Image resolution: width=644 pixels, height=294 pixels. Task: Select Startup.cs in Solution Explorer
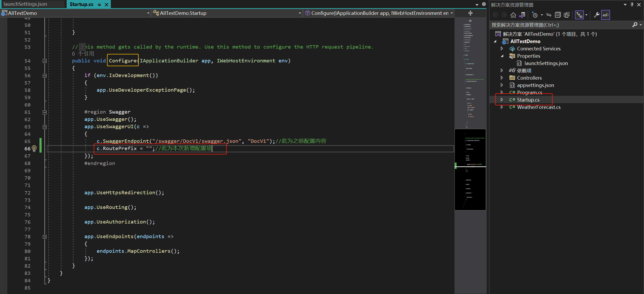[x=528, y=100]
